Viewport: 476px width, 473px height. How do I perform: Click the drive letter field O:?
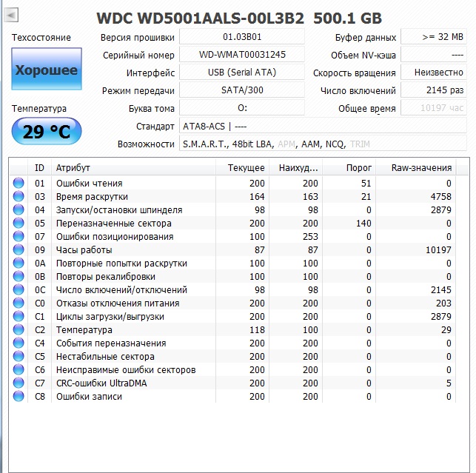[242, 108]
